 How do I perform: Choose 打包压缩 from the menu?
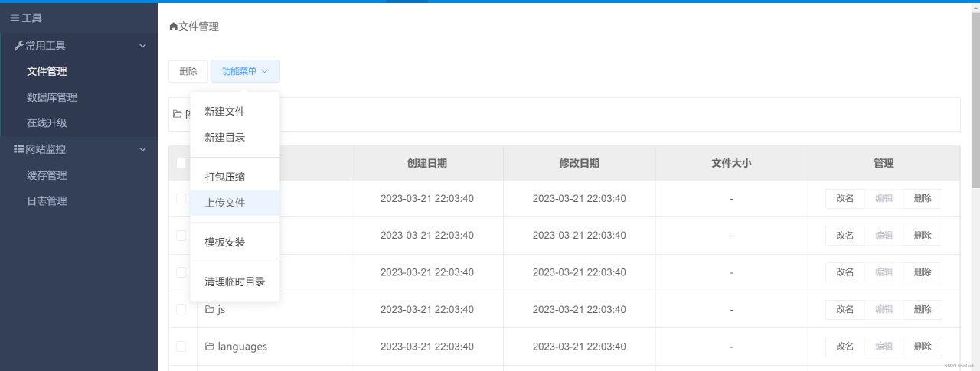click(224, 177)
